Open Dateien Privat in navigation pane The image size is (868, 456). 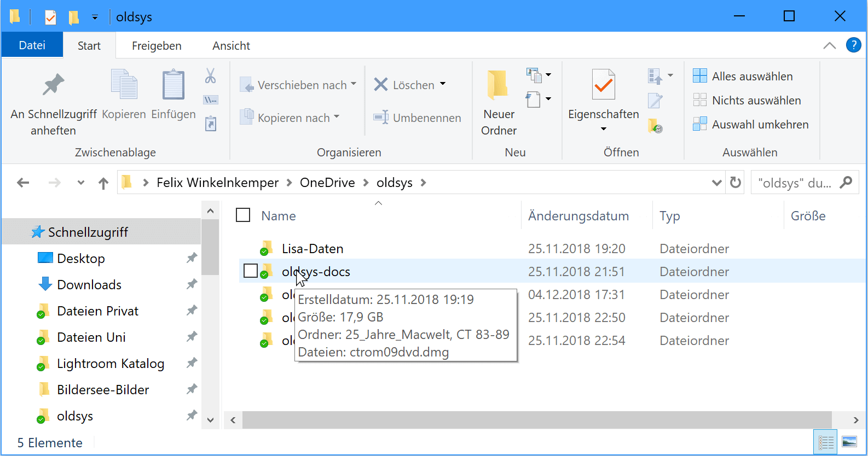coord(98,311)
